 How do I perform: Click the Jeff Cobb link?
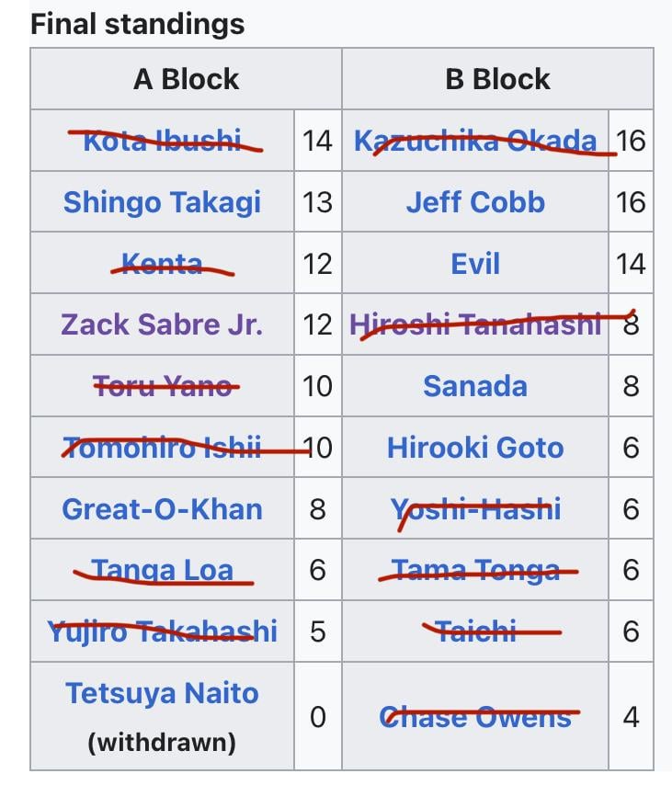[x=474, y=202]
